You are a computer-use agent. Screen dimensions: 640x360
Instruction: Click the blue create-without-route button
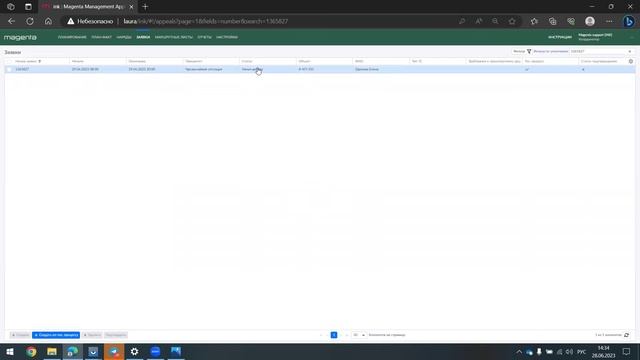[x=56, y=335]
